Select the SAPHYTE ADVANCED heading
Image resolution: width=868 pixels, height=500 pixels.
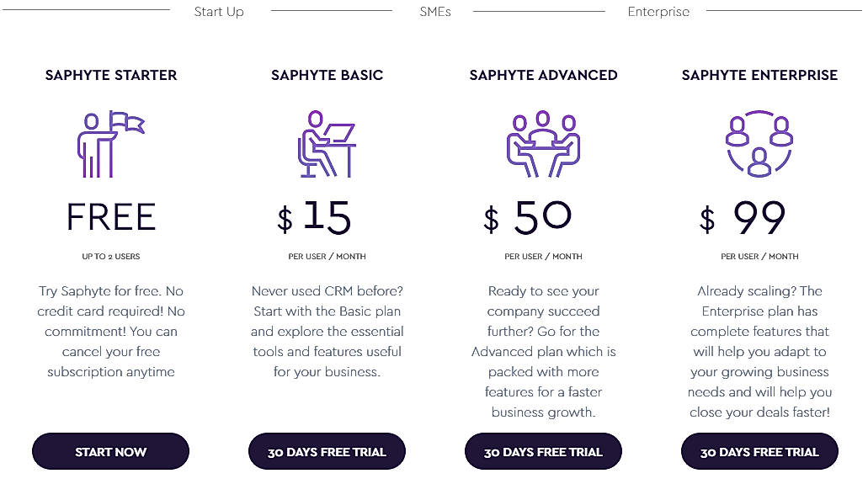(x=543, y=75)
